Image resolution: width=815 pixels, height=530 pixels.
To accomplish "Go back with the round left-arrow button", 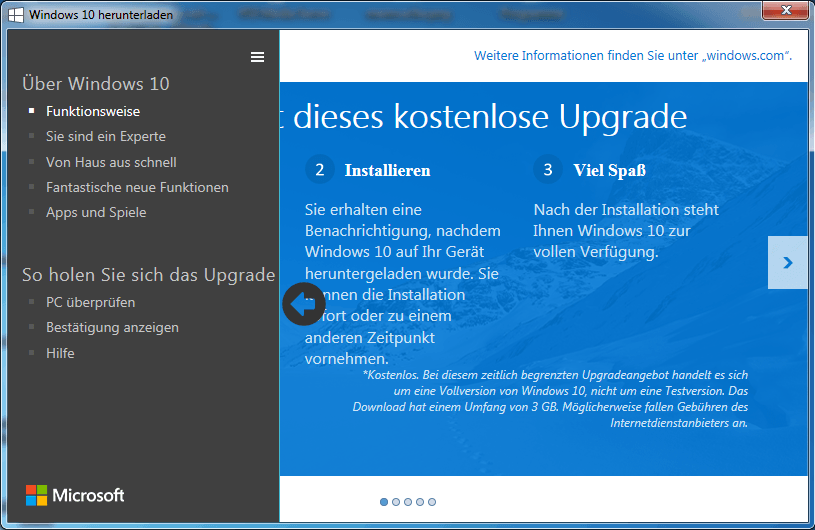I will (304, 304).
